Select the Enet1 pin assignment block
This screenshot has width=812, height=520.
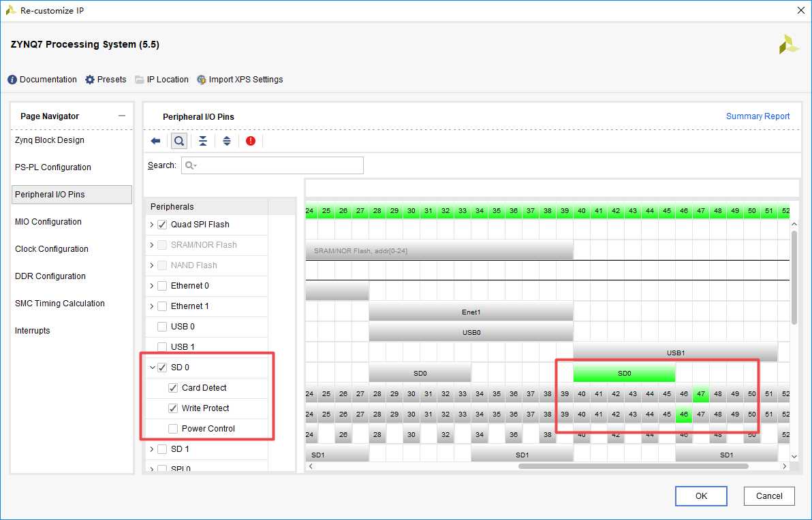[x=471, y=312]
